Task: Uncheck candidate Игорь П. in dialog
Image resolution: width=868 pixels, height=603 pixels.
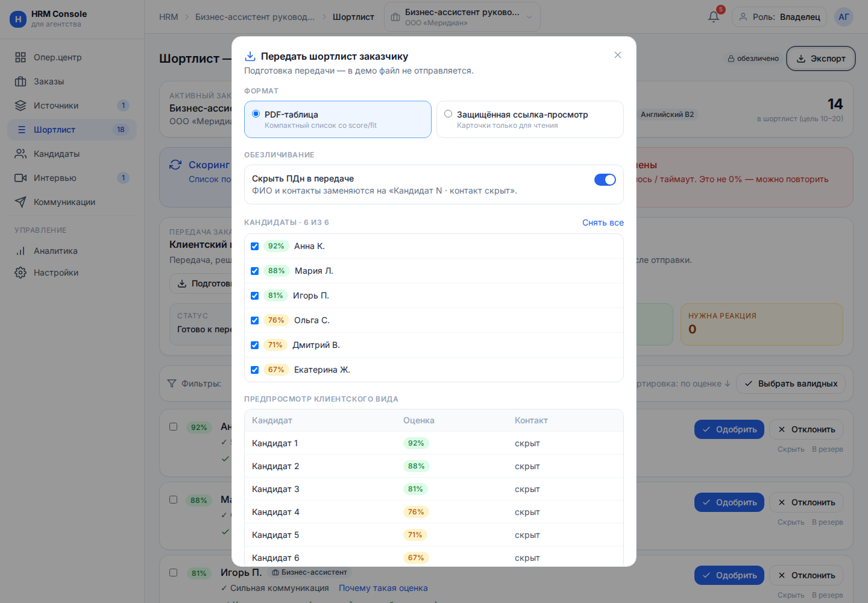Action: [x=255, y=295]
